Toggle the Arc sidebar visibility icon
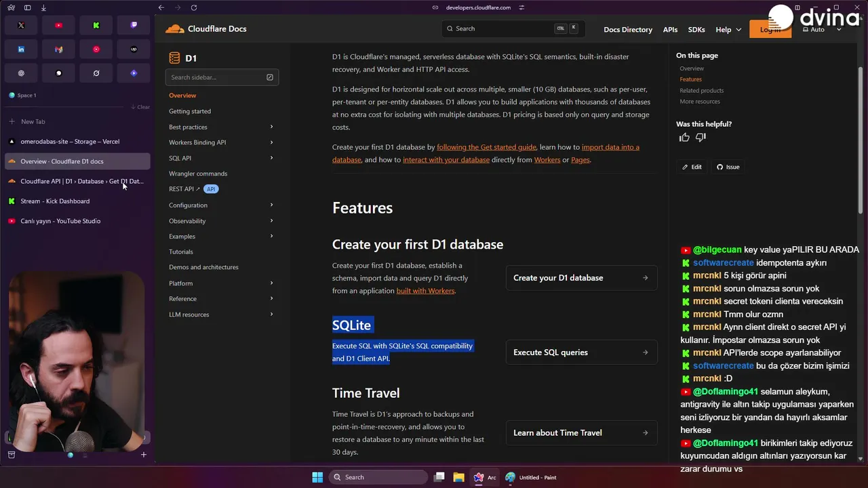868x488 pixels. click(x=27, y=7)
